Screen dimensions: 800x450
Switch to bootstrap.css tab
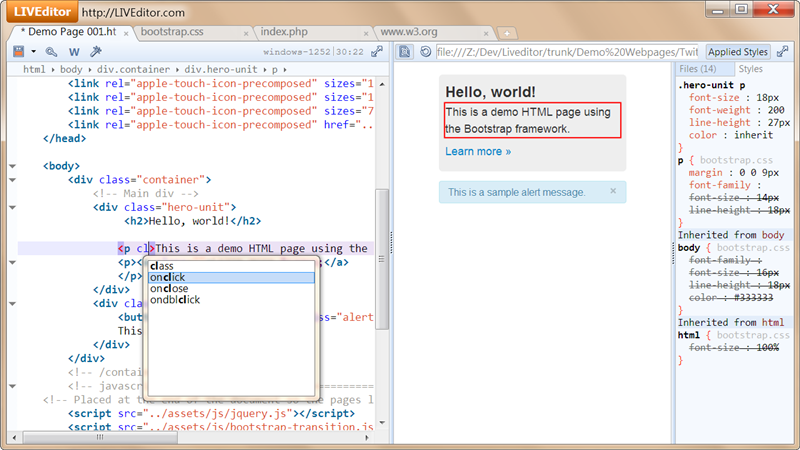tap(172, 32)
